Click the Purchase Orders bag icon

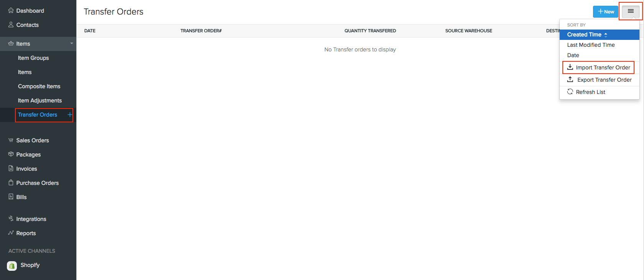(11, 183)
